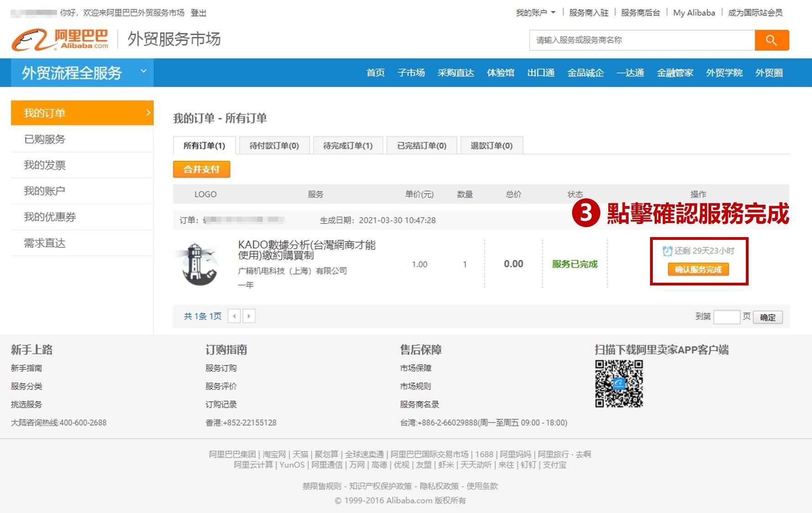Viewport: 812px width, 513px height.
Task: Go to previous page arrow in pagination
Action: [234, 316]
